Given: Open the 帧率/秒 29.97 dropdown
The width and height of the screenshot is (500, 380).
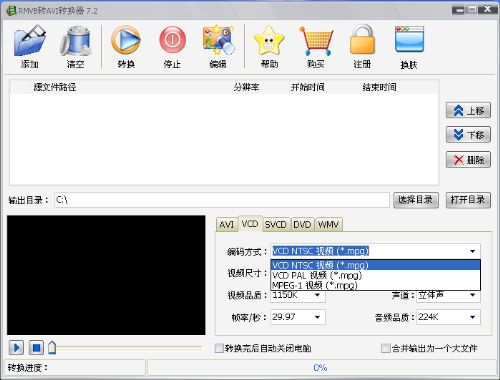Looking at the screenshot, I should [x=317, y=317].
